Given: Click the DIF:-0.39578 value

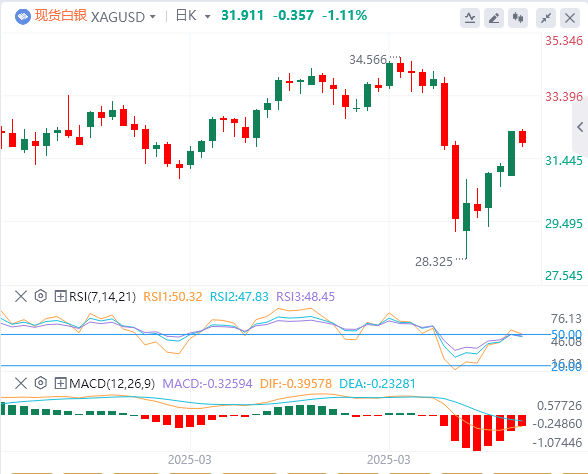Looking at the screenshot, I should click(296, 384).
